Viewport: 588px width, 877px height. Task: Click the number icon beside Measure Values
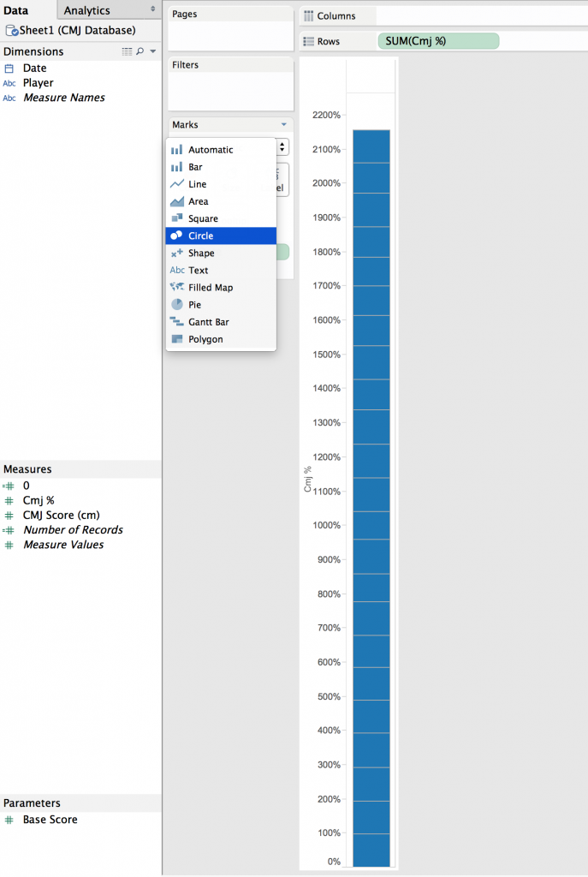click(9, 545)
